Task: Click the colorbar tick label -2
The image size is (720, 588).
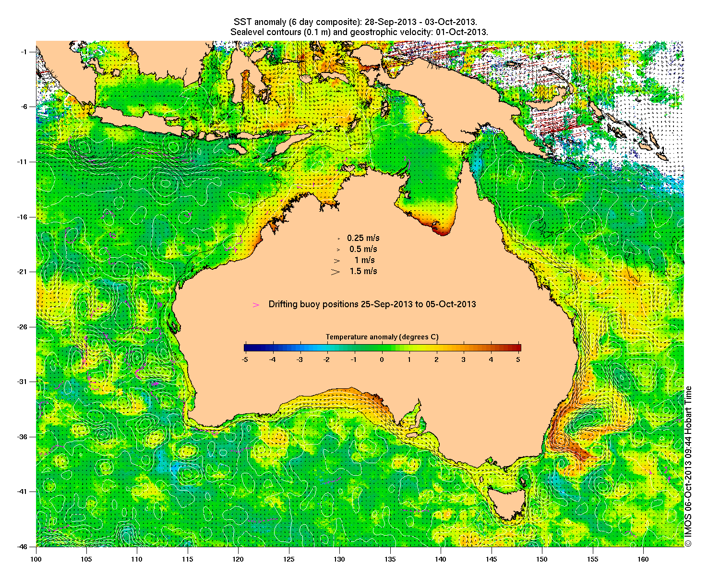Action: 327,359
